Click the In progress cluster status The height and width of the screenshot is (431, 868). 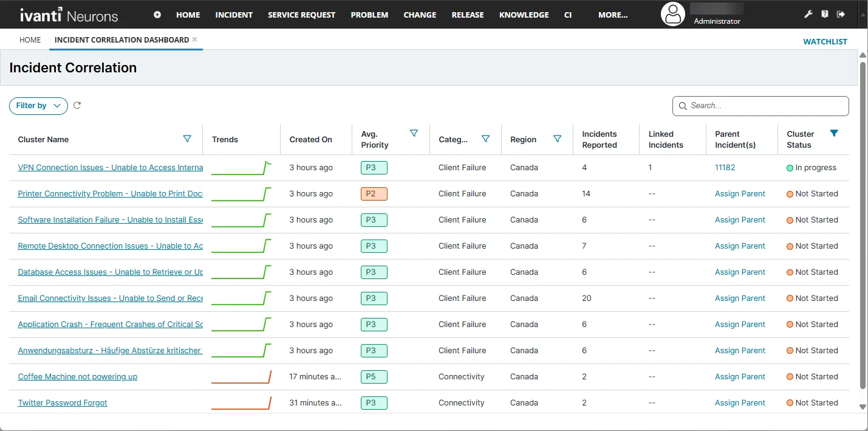(812, 168)
